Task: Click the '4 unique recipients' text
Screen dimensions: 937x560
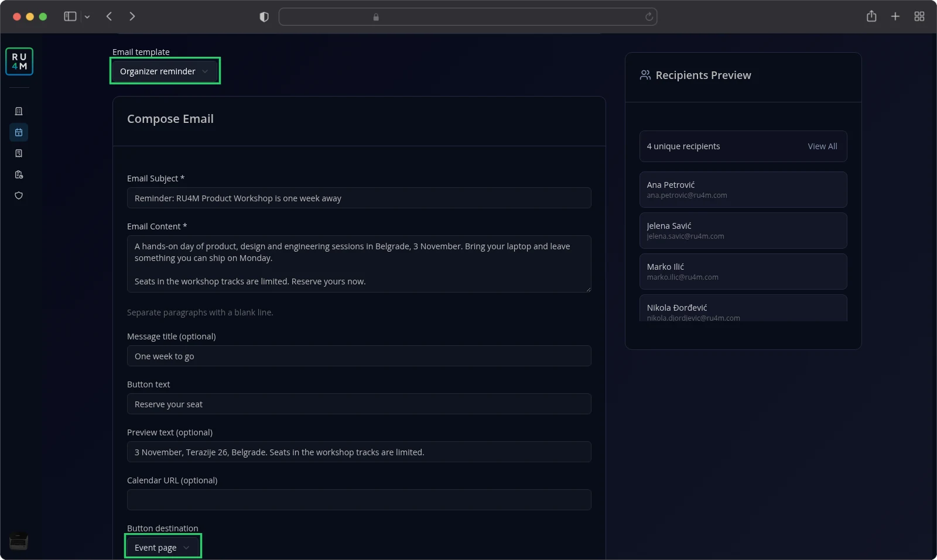Action: (x=683, y=146)
